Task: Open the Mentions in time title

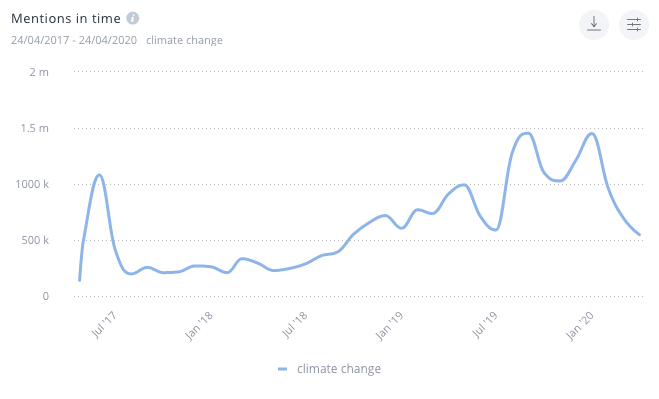Action: click(66, 18)
